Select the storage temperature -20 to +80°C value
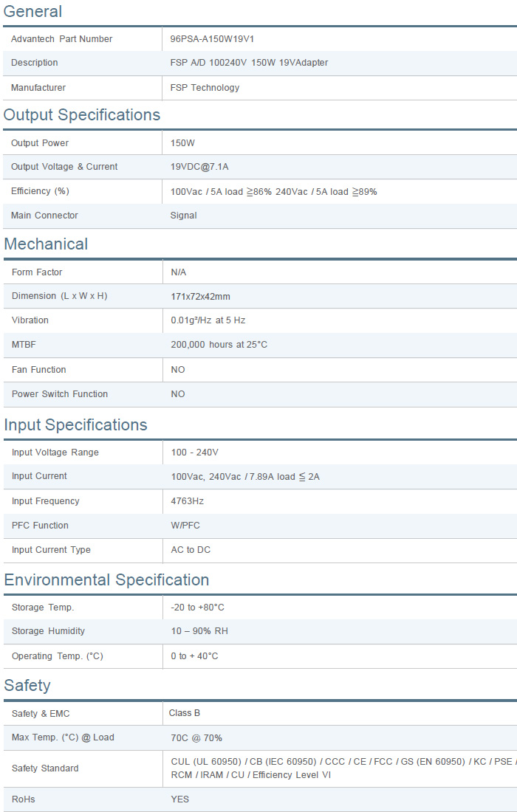 198,608
